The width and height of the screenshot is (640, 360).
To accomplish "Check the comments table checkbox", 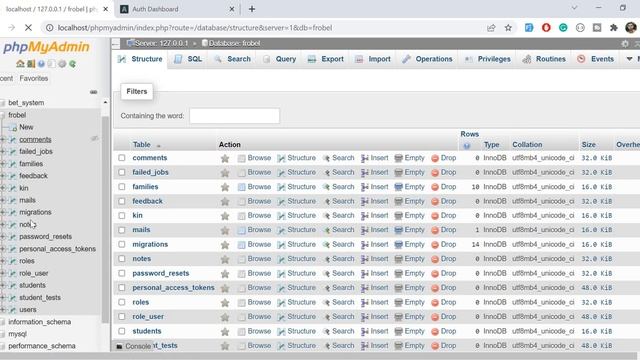I will 122,158.
